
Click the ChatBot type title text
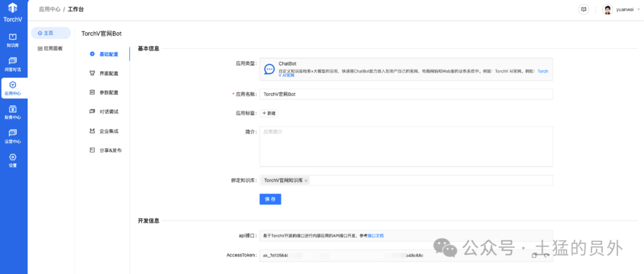click(x=287, y=64)
